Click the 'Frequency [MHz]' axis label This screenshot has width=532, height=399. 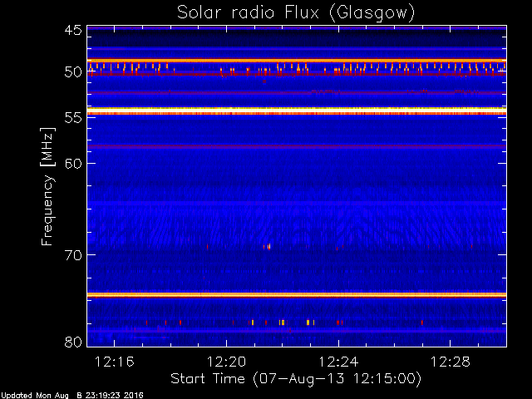[47, 186]
